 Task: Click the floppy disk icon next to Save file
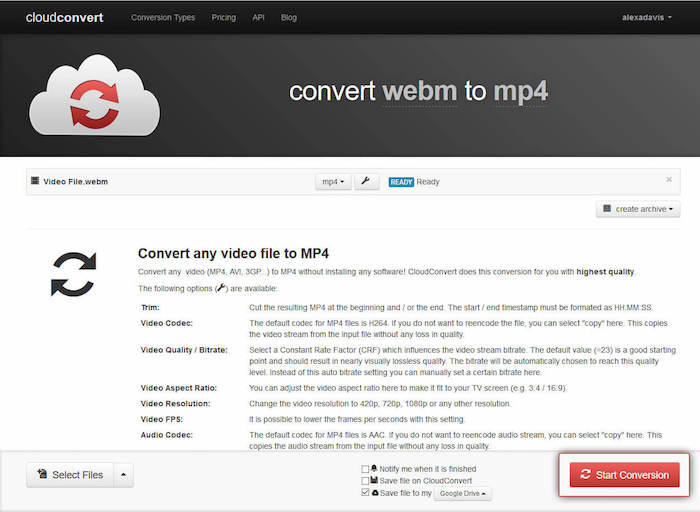pyautogui.click(x=374, y=480)
